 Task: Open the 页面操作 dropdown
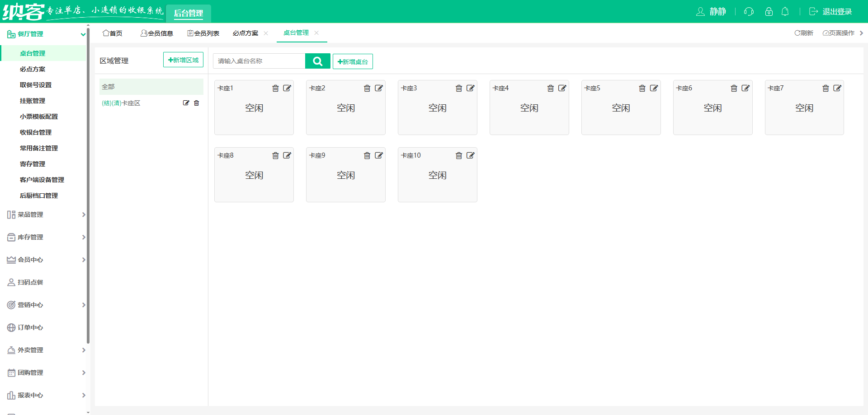839,33
